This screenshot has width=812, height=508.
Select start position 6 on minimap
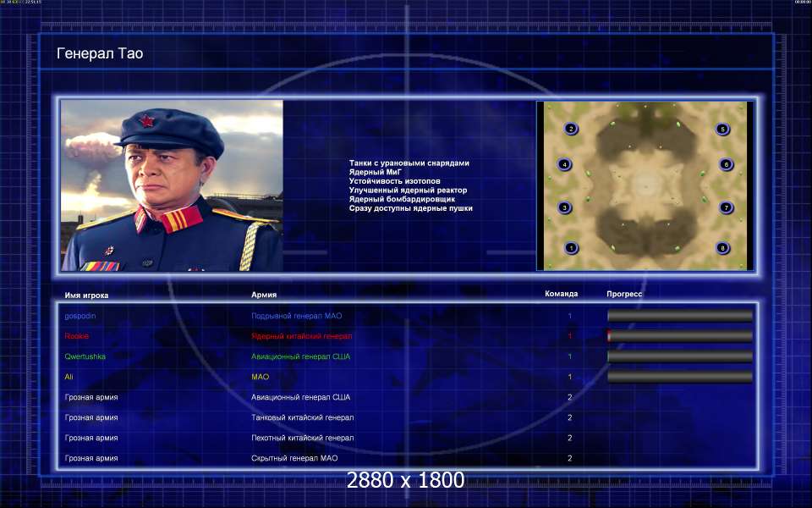(x=726, y=164)
